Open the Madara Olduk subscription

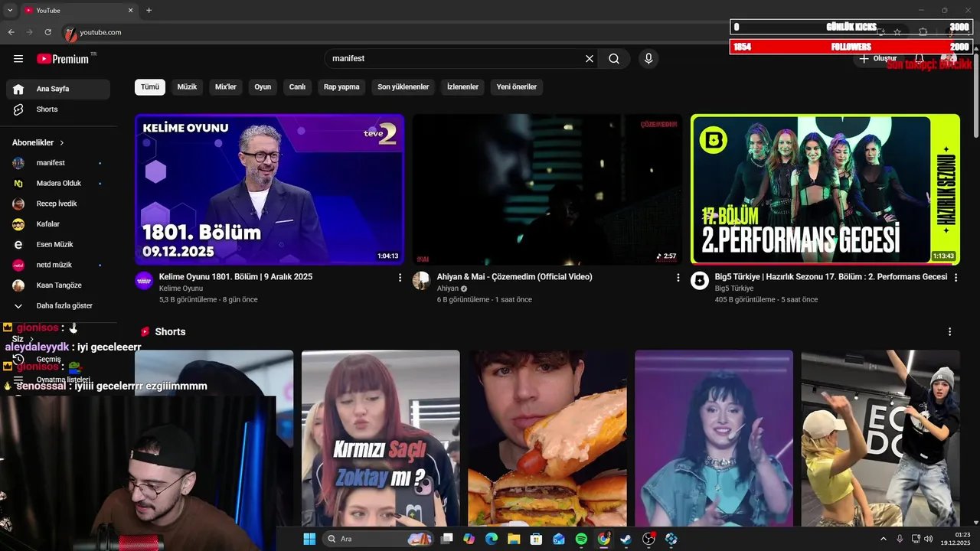click(58, 184)
